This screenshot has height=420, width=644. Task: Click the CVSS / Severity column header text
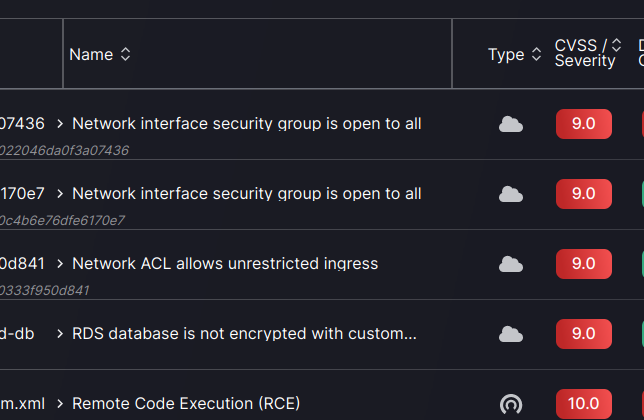tap(584, 53)
